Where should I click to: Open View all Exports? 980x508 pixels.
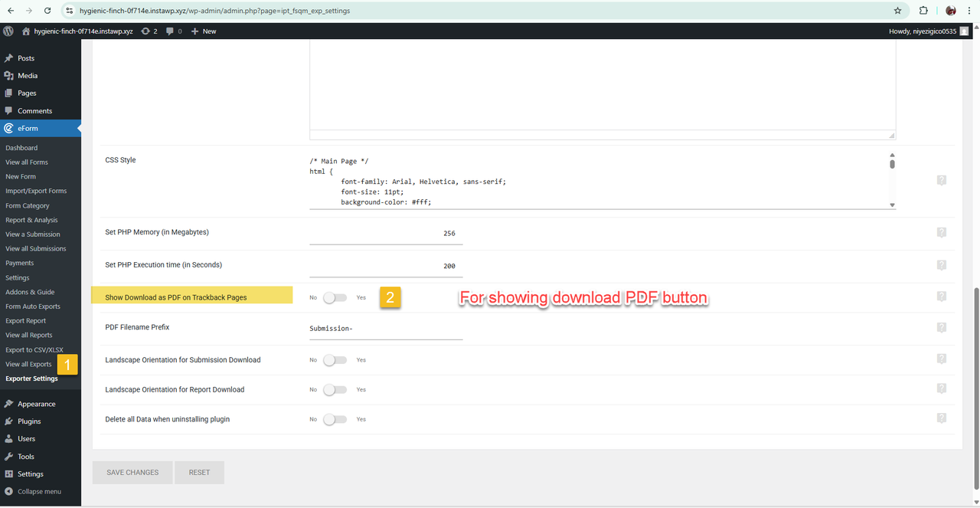28,364
